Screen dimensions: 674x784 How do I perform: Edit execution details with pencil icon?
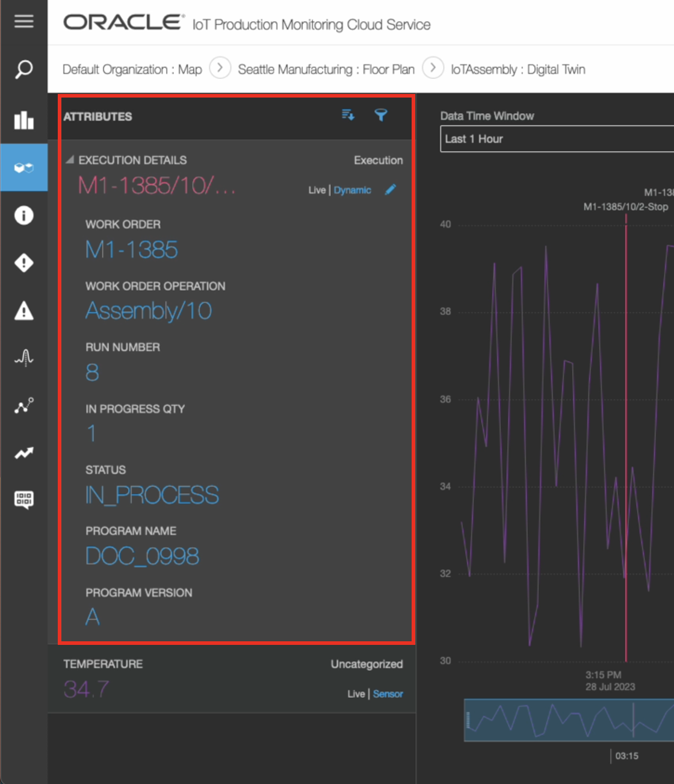(391, 190)
